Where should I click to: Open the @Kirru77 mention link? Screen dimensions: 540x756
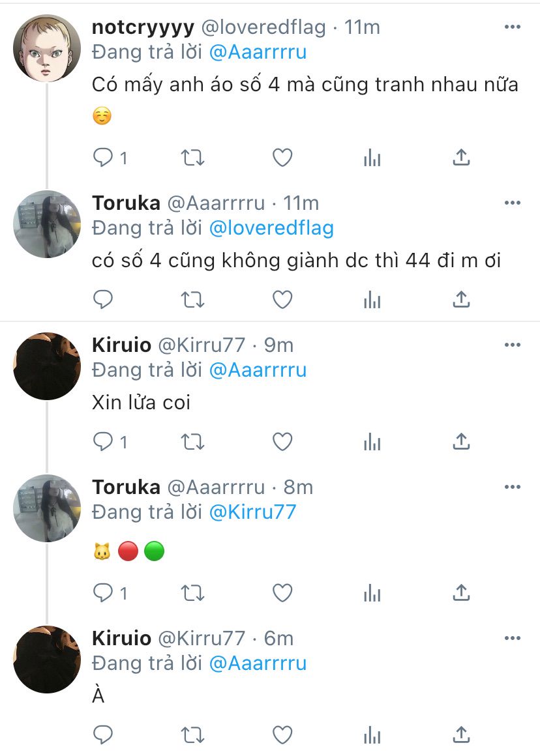(x=252, y=512)
